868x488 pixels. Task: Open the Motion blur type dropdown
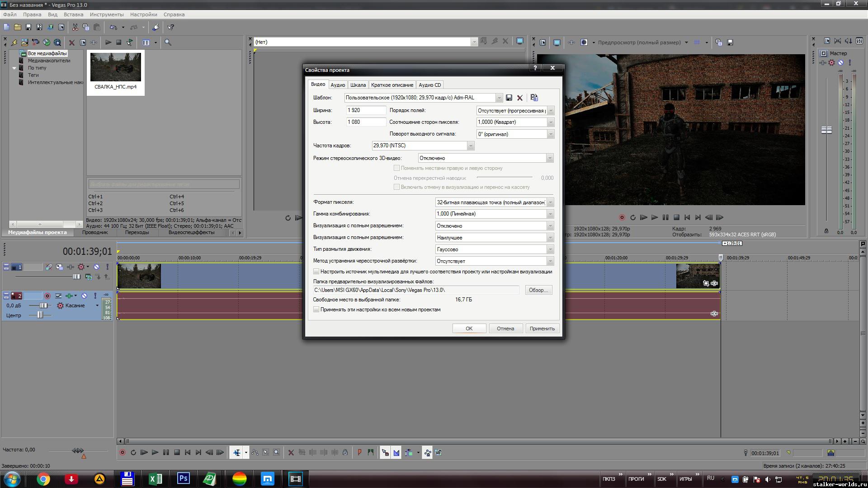550,249
